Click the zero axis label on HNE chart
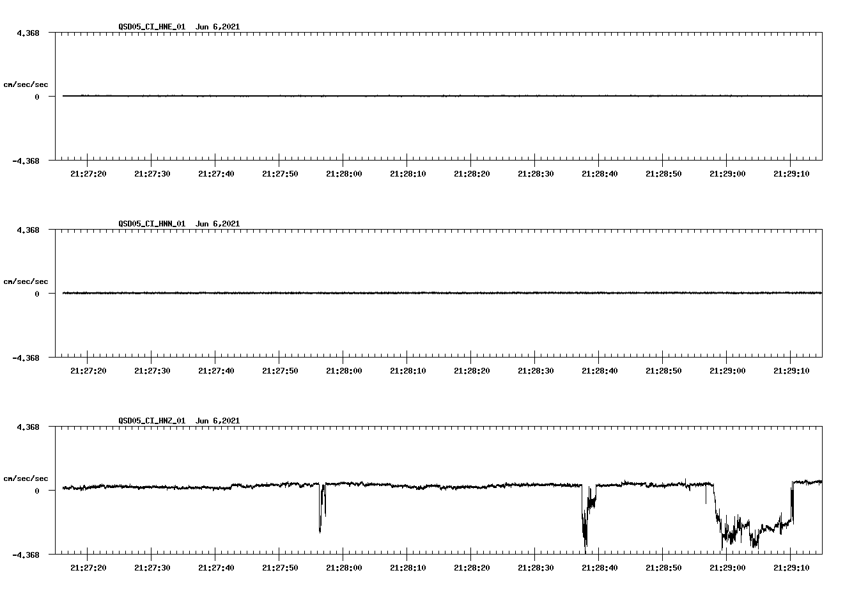The image size is (868, 591). point(37,97)
